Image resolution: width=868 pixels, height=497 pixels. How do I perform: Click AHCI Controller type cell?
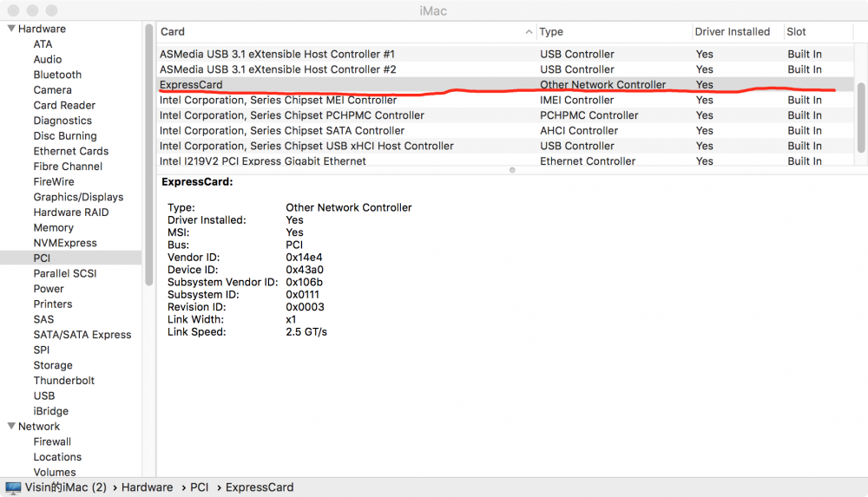[x=579, y=131]
